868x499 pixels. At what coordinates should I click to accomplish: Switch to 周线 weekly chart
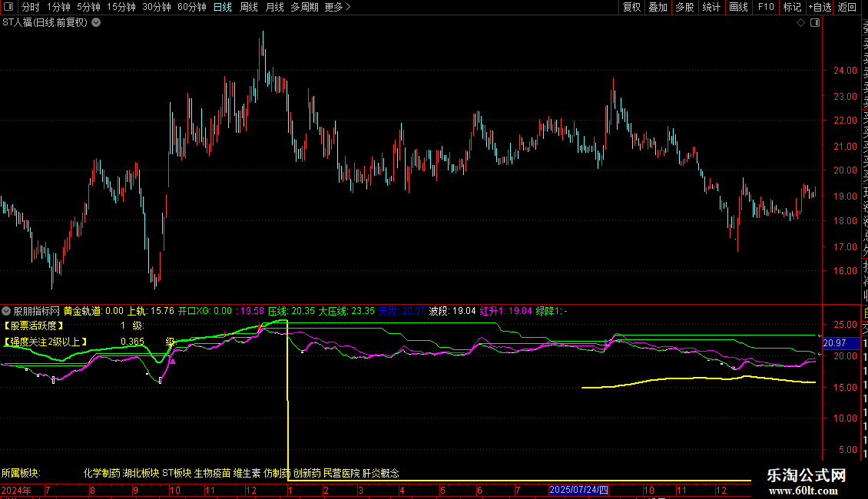tap(249, 7)
